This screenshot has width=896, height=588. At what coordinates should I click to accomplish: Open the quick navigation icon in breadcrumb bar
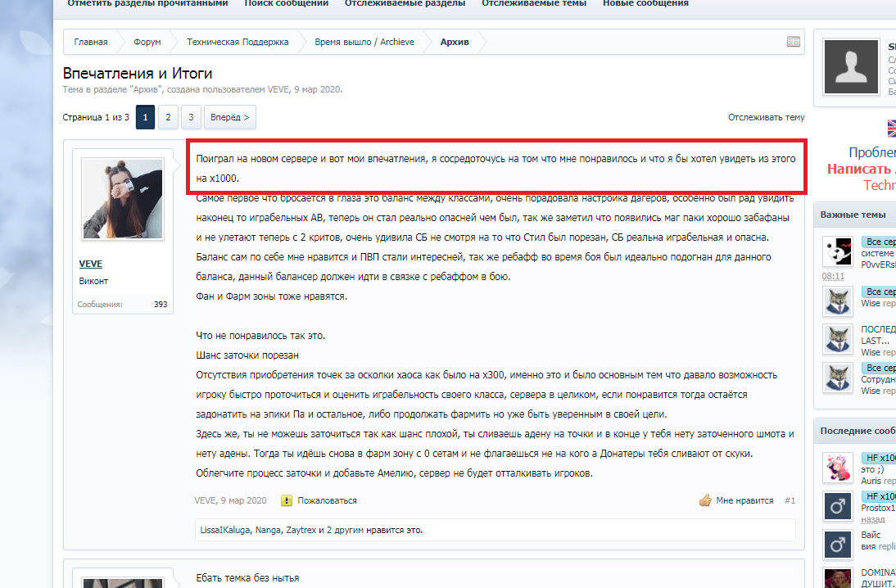tap(793, 42)
